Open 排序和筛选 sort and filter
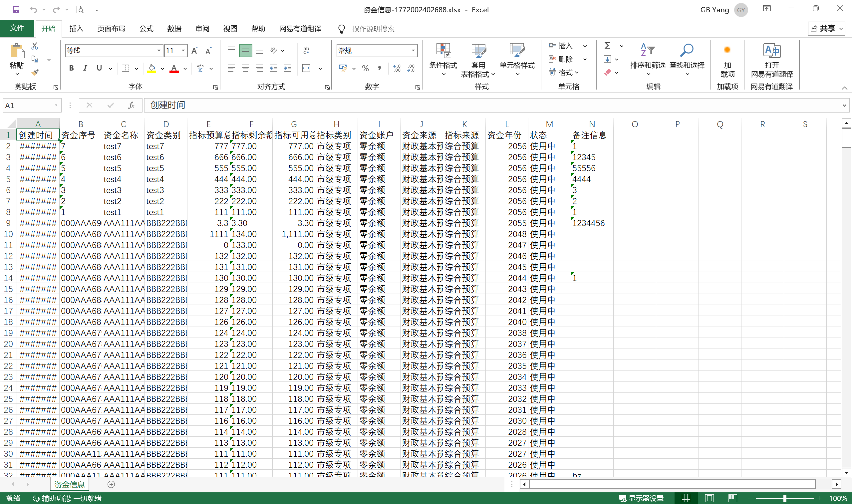This screenshot has width=852, height=504. (x=648, y=59)
